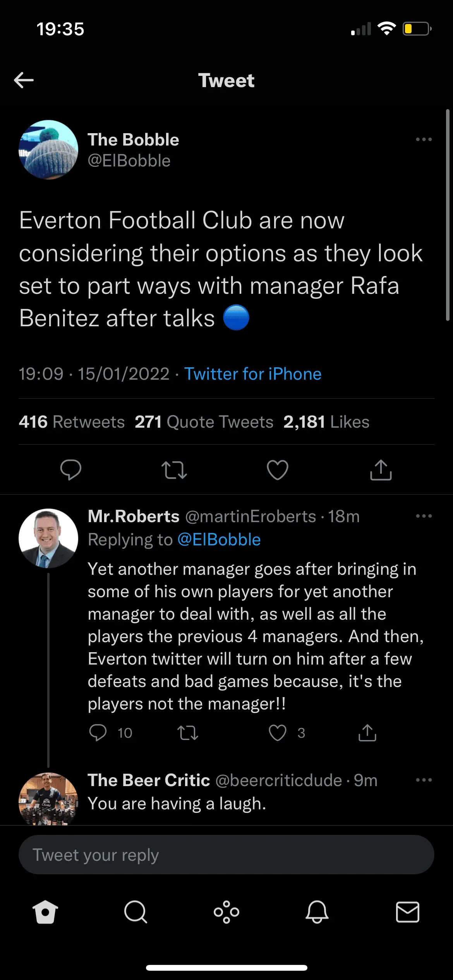453x980 pixels.
Task: Reply to the main tweet via comment icon
Action: (71, 470)
